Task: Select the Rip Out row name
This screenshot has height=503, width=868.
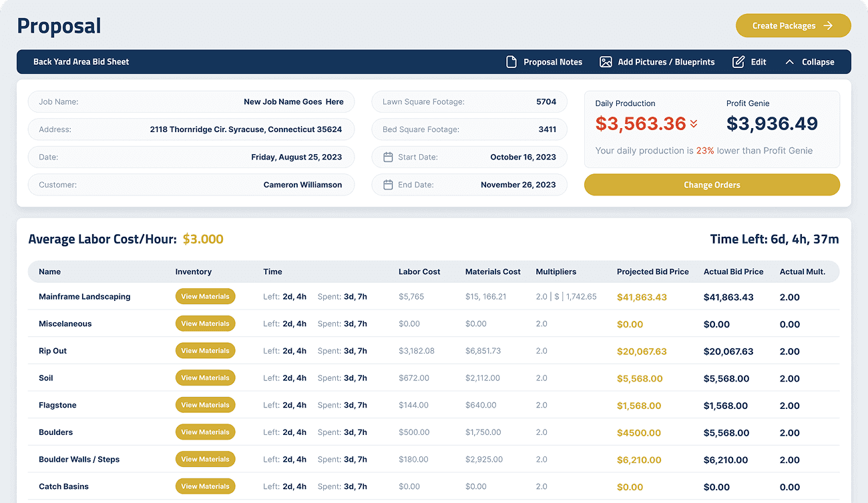Action: coord(53,351)
